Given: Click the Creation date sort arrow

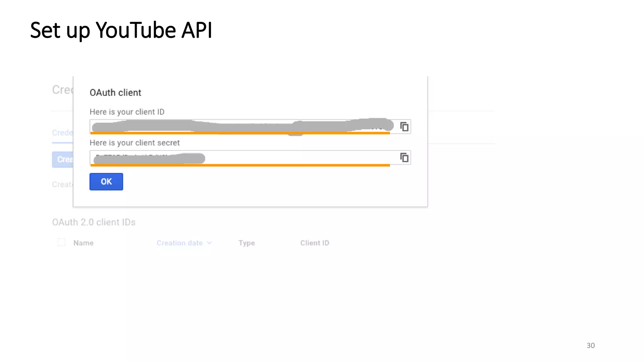Looking at the screenshot, I should click(x=209, y=243).
